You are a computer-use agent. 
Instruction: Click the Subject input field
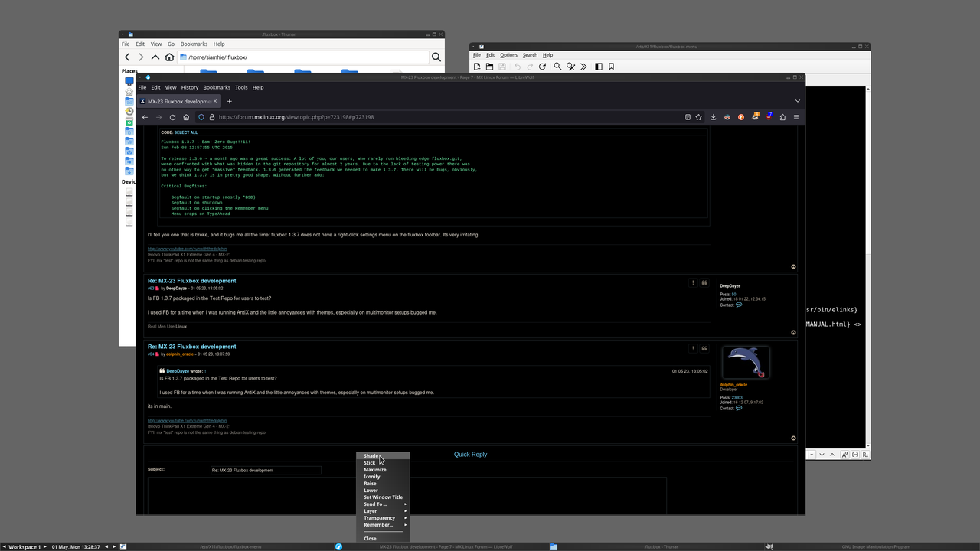pyautogui.click(x=266, y=470)
